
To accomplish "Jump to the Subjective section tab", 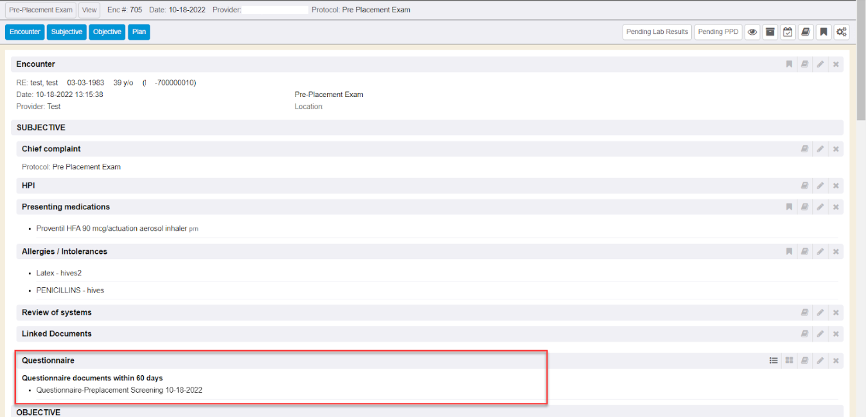I will pos(67,32).
